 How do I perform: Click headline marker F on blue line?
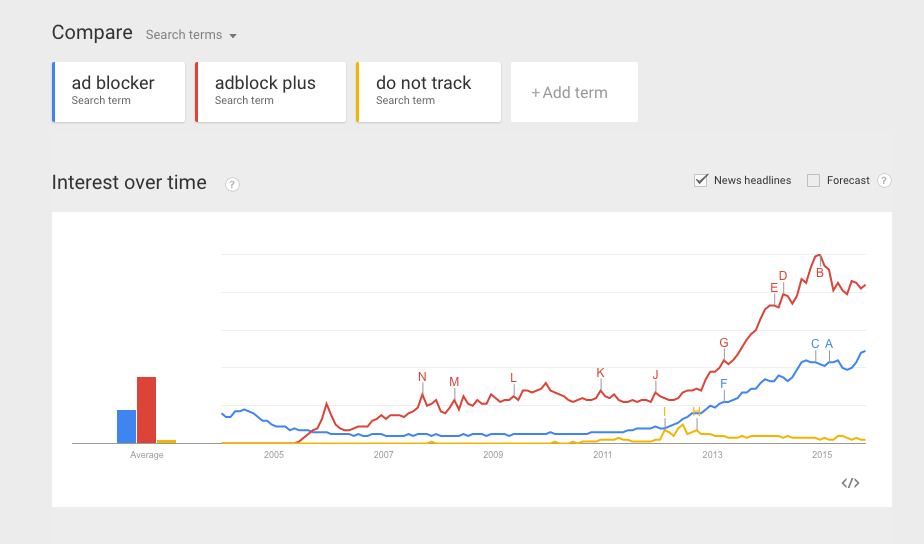[724, 384]
